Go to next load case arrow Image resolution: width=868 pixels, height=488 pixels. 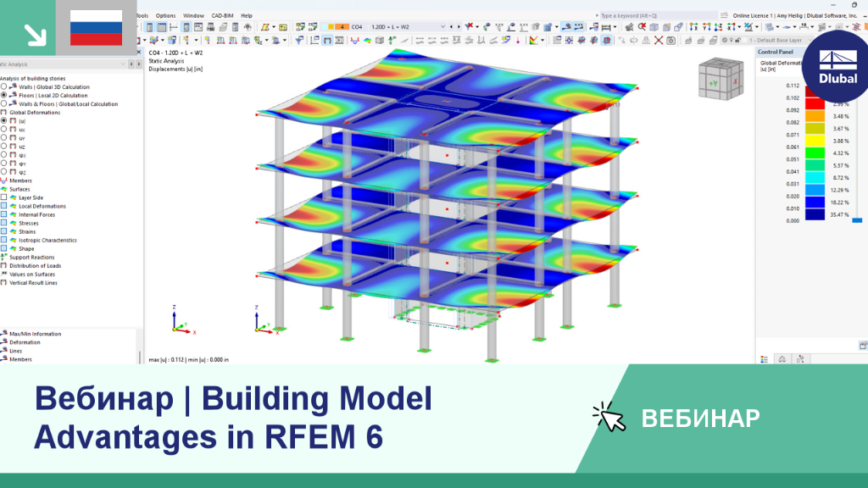coord(459,26)
